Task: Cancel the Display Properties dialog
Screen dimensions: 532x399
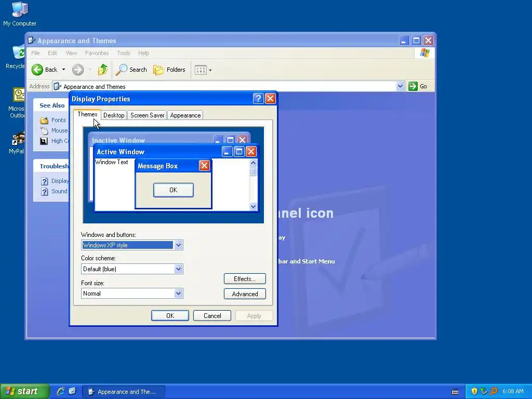Action: click(x=212, y=315)
